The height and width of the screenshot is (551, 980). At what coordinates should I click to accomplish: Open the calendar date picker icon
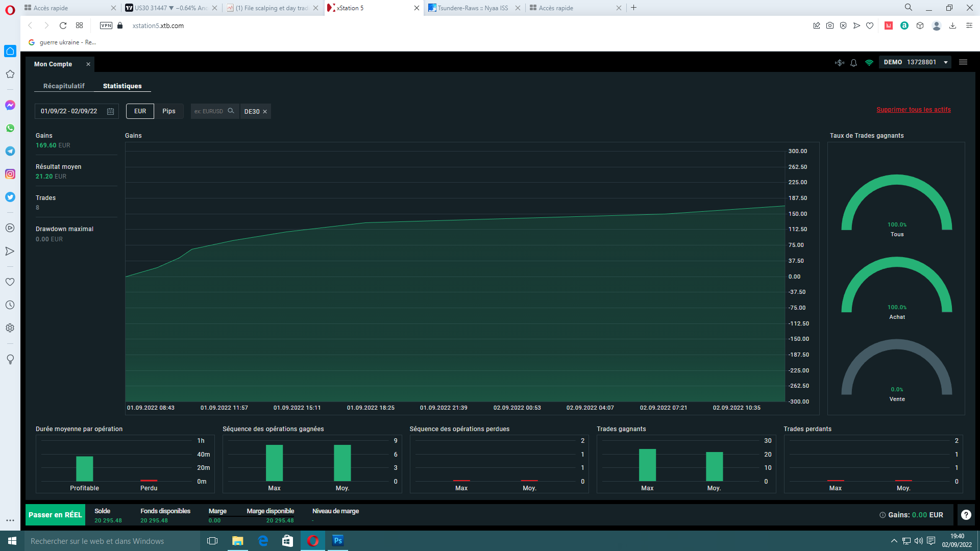(x=111, y=111)
